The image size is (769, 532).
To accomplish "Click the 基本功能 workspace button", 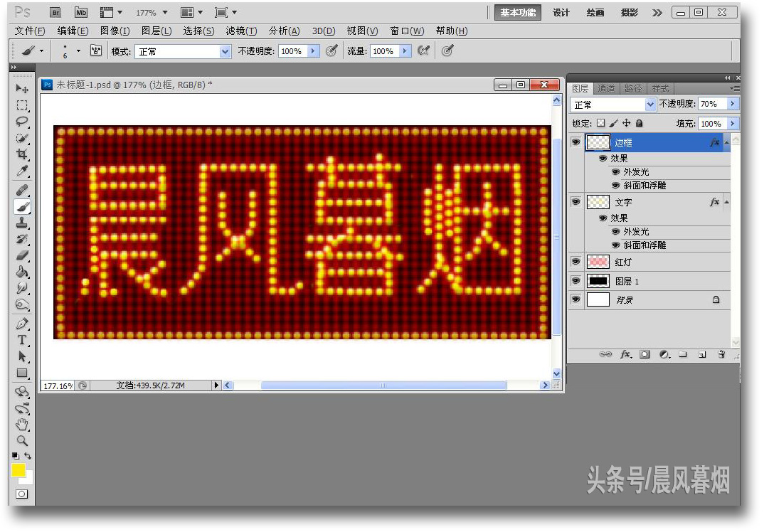I will pyautogui.click(x=517, y=12).
